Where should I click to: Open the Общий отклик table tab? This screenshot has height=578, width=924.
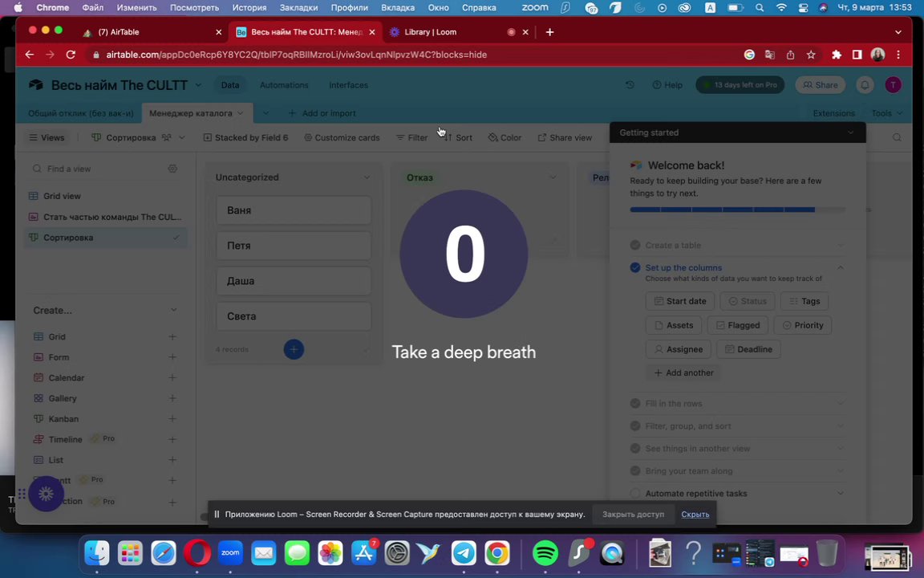point(81,113)
